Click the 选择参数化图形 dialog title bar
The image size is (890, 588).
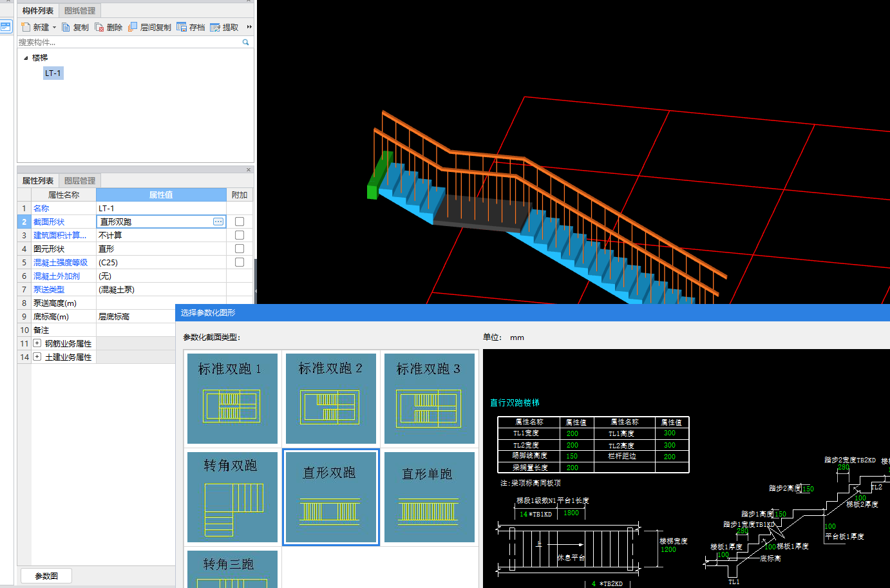533,312
